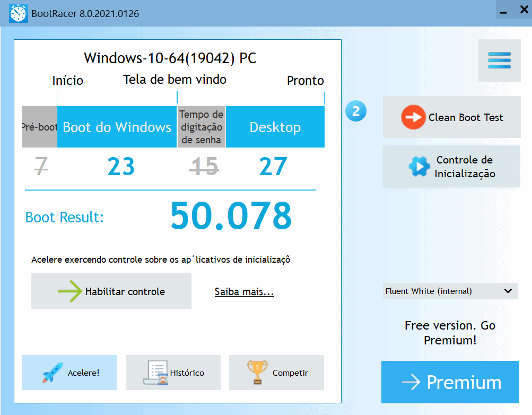
Task: Open the Acelere! section
Action: pyautogui.click(x=69, y=373)
